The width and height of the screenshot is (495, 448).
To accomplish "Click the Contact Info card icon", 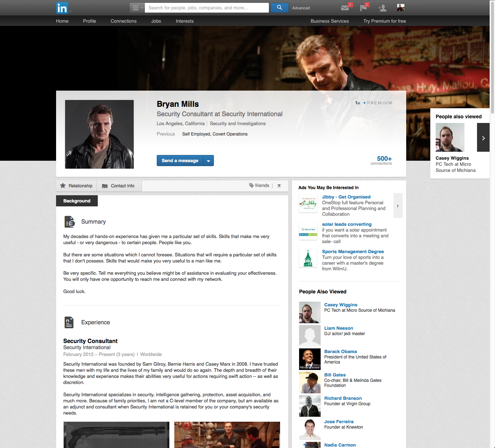I will (105, 186).
